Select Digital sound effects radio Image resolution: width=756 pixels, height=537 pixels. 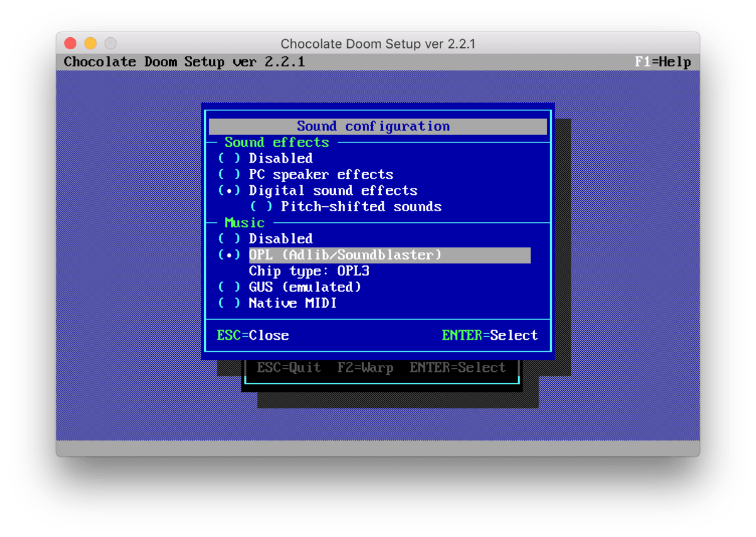click(318, 190)
